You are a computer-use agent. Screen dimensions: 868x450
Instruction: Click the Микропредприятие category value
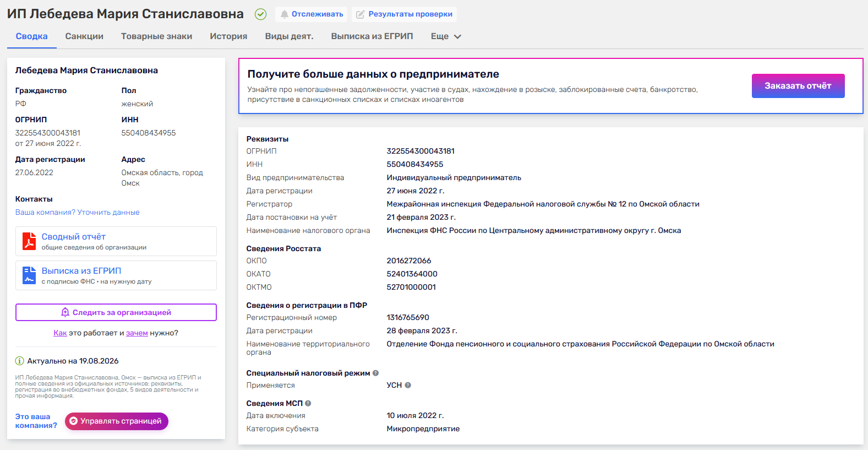[423, 429]
